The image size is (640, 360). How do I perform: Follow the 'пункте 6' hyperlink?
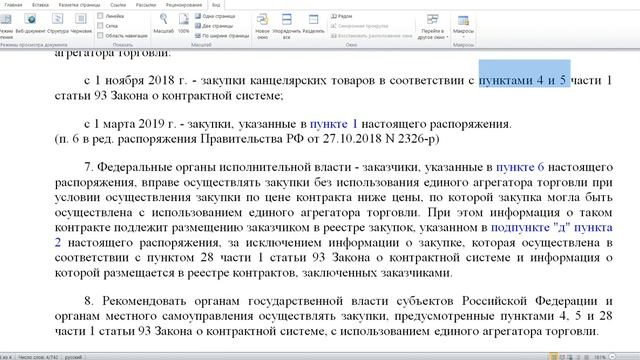point(520,167)
